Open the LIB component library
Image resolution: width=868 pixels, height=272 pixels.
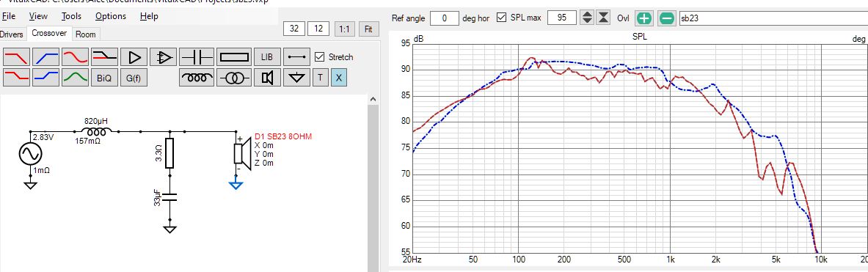point(267,57)
